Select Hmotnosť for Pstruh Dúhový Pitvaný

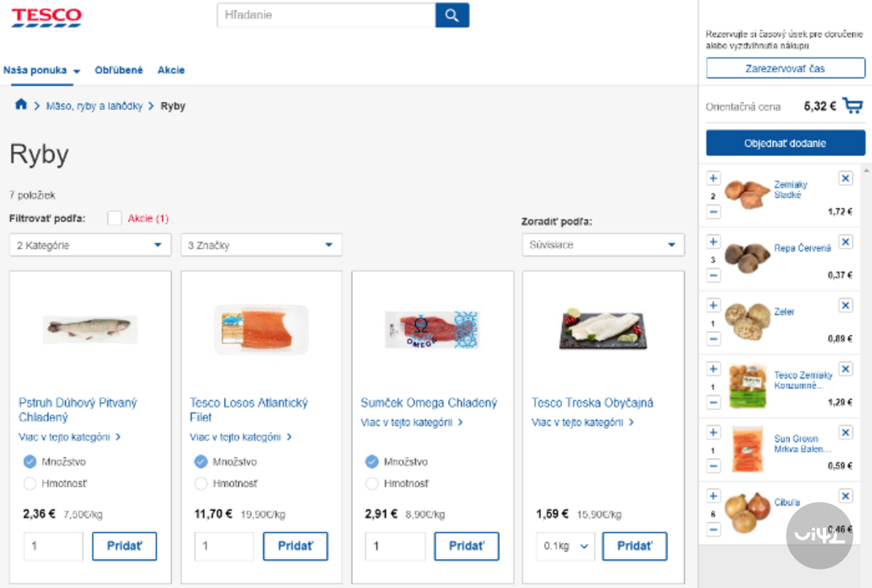click(29, 483)
